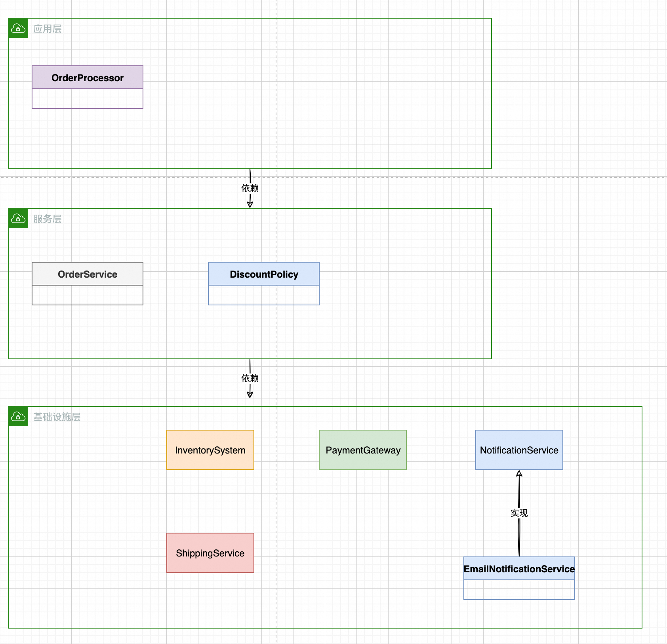Select the OrderProcessor class title
Viewport: 667px width, 644px height.
[88, 78]
